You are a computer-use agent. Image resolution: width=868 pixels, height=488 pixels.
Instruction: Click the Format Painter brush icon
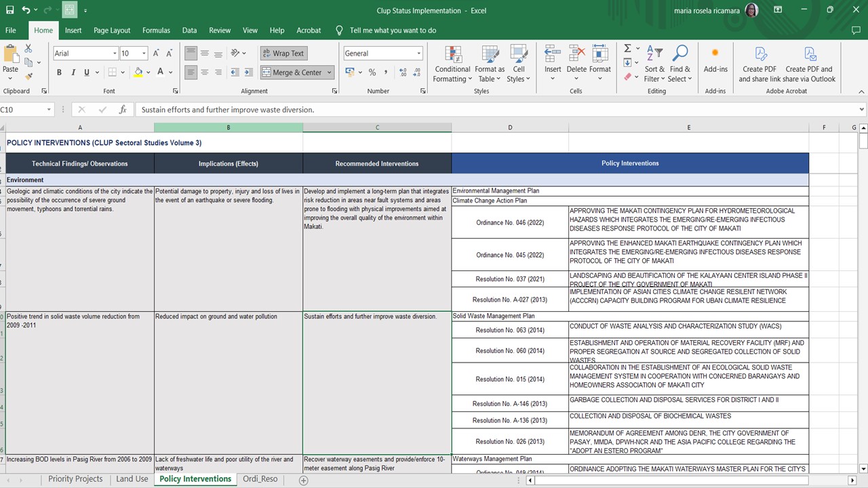click(28, 76)
